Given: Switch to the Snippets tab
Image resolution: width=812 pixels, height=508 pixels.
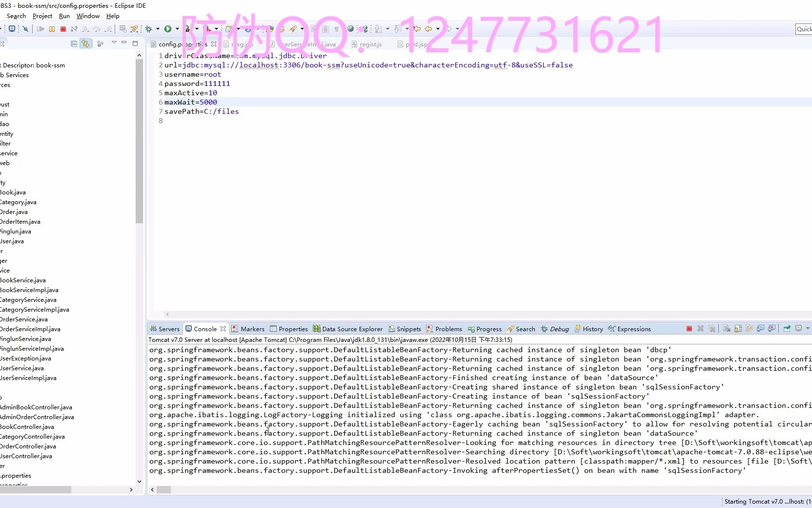Looking at the screenshot, I should click(x=405, y=329).
